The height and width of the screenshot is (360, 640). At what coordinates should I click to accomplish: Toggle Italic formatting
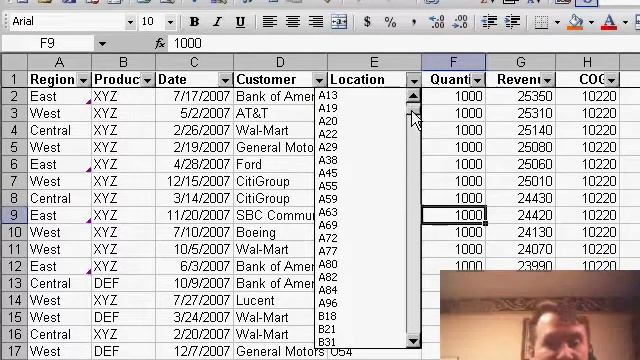coord(217,22)
